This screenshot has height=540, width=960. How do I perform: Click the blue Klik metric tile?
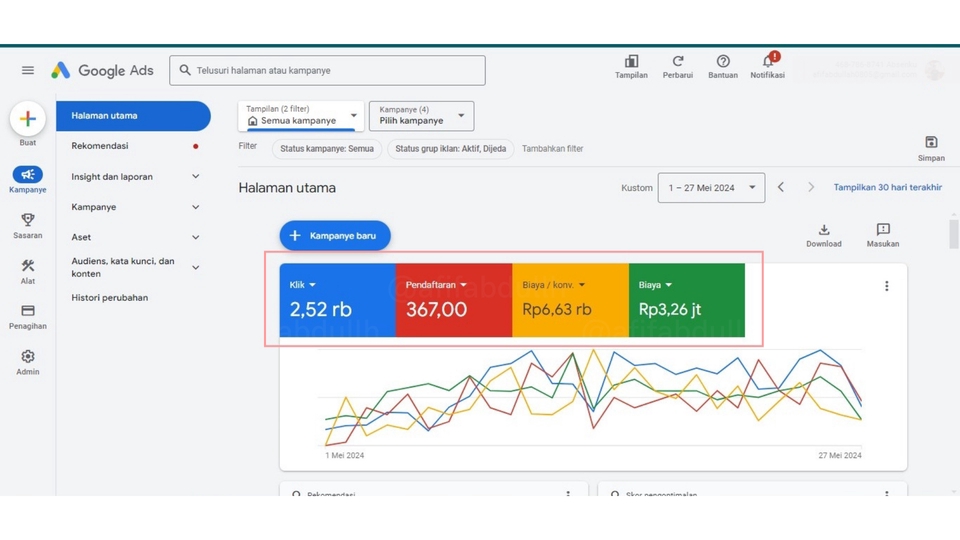337,300
